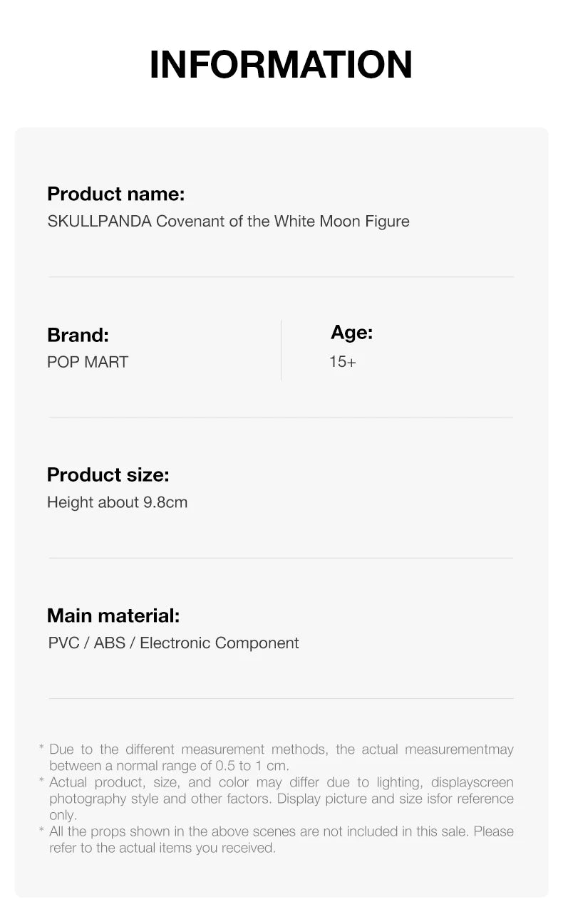
Task: Click the "Age:" label
Action: 351,333
